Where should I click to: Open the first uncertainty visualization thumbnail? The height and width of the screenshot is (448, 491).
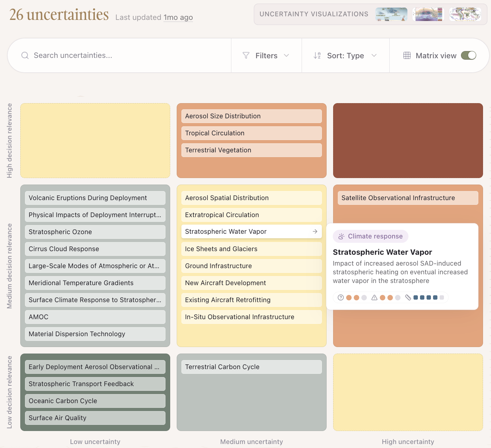pos(391,14)
